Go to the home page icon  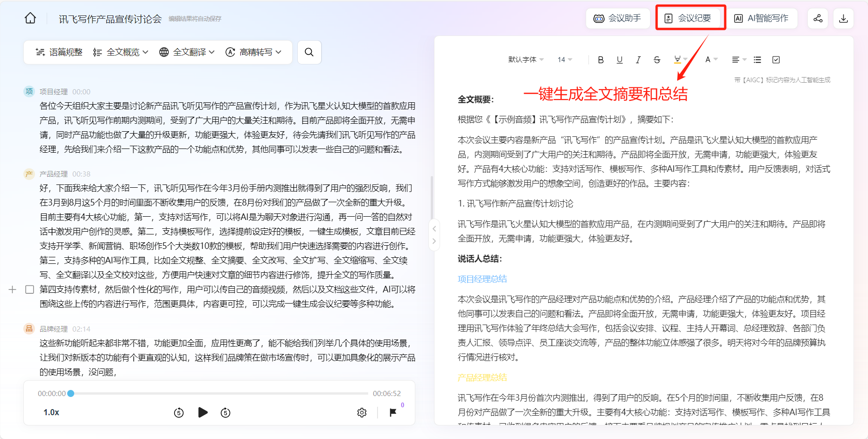30,18
